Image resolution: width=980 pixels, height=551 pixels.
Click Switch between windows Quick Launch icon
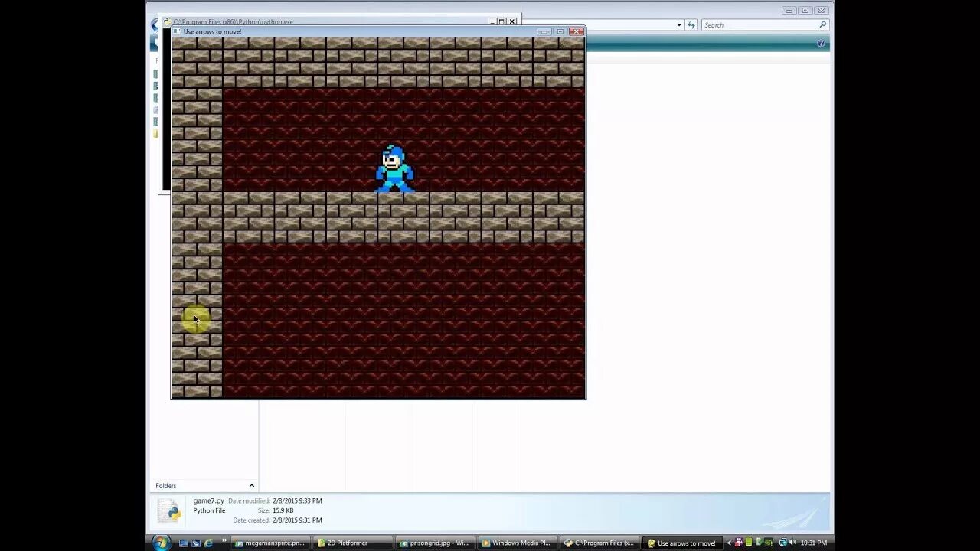(x=196, y=543)
